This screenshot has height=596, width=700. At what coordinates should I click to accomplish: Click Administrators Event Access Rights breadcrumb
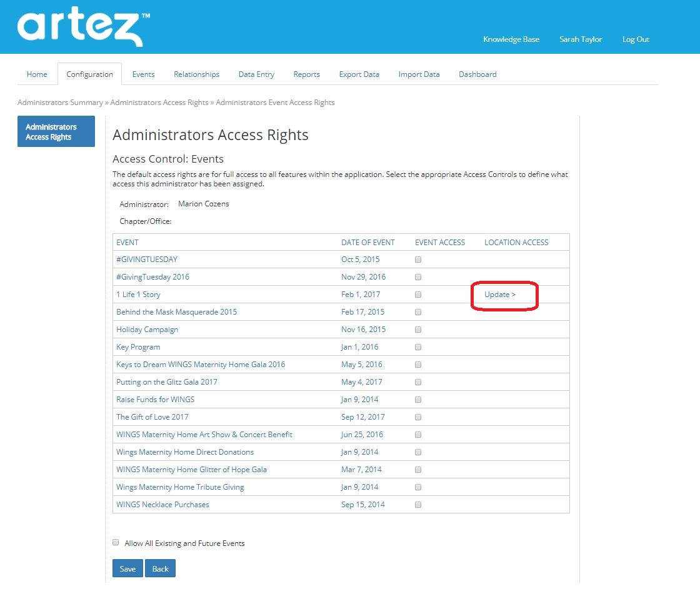[275, 103]
